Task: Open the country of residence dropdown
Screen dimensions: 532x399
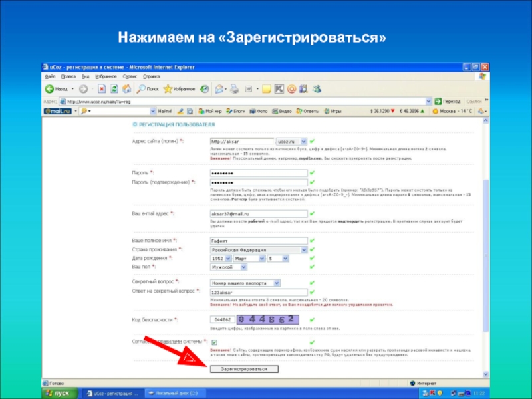Action: point(304,250)
